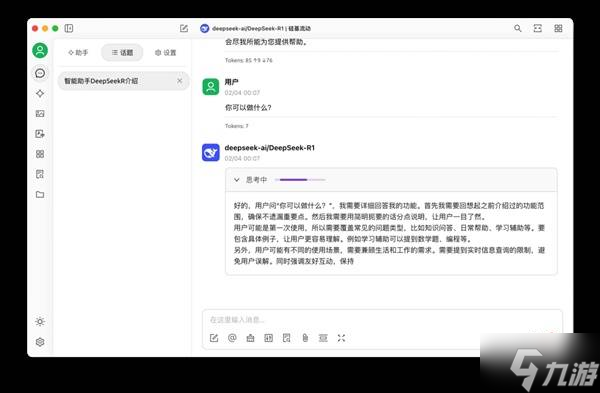Switch to the 助手 tab
600x393 pixels.
(78, 52)
